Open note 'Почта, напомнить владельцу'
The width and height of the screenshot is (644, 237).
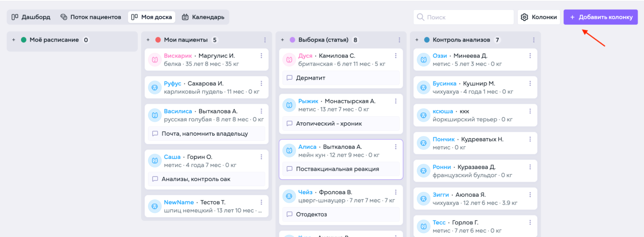pos(207,133)
